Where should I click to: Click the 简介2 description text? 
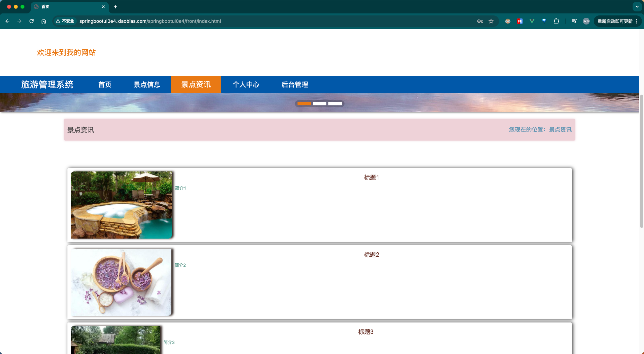[x=180, y=265]
